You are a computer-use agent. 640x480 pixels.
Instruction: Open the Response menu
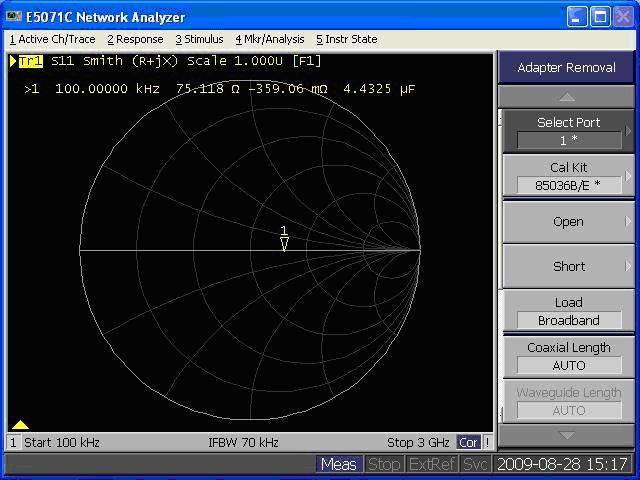click(136, 39)
